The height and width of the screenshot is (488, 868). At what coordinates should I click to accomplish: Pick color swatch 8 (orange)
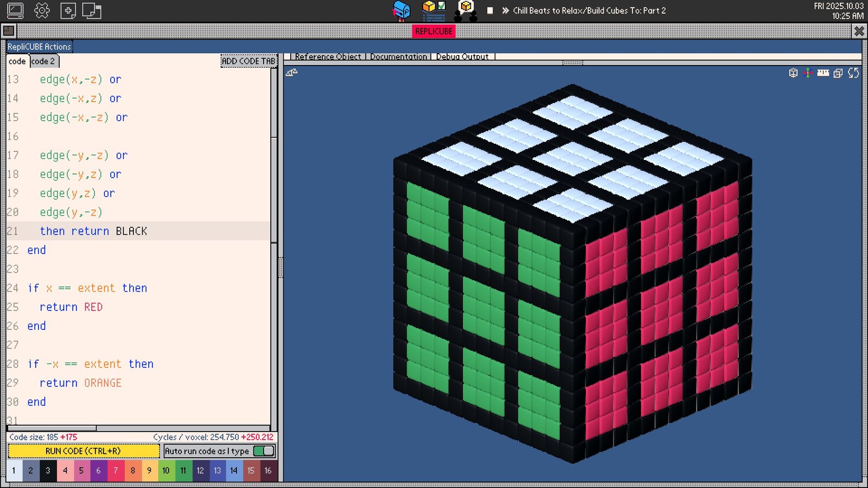(133, 471)
